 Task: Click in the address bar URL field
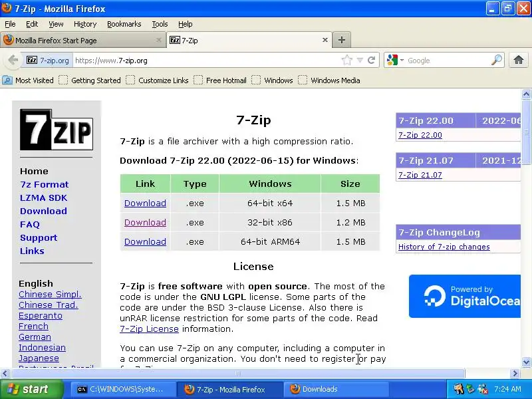[x=207, y=61]
